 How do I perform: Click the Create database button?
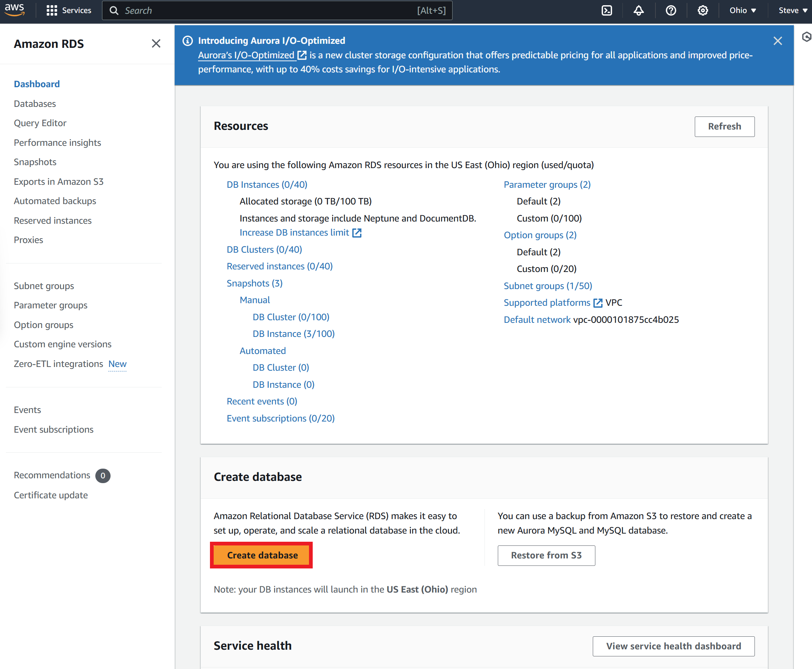(262, 555)
